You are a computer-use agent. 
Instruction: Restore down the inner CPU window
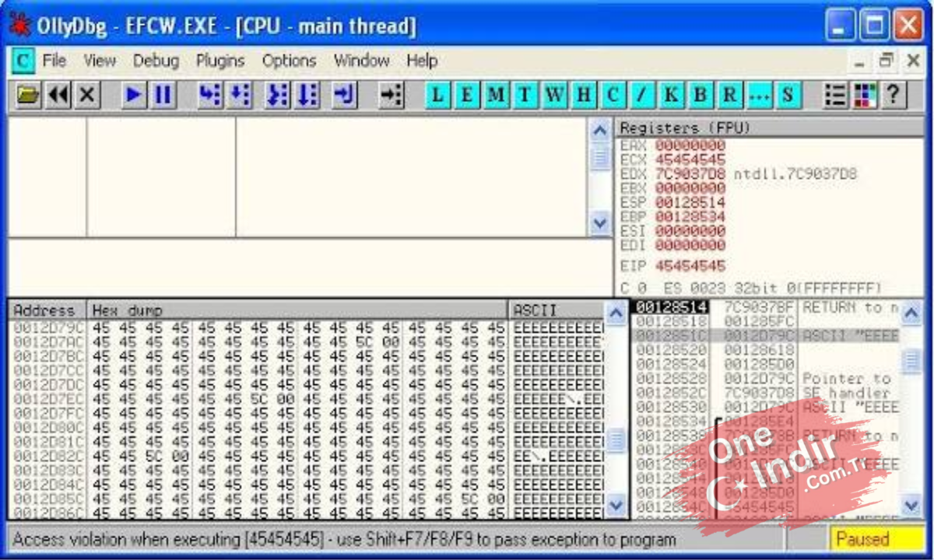[886, 61]
